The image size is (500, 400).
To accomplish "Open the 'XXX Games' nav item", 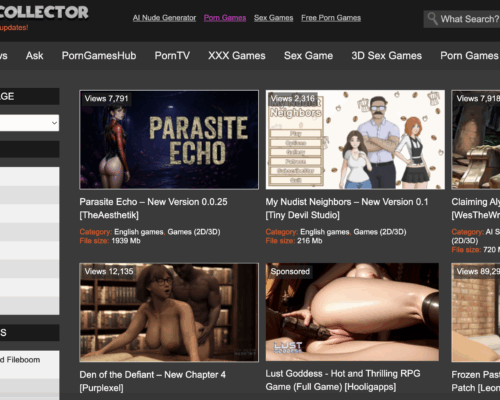I will 237,55.
